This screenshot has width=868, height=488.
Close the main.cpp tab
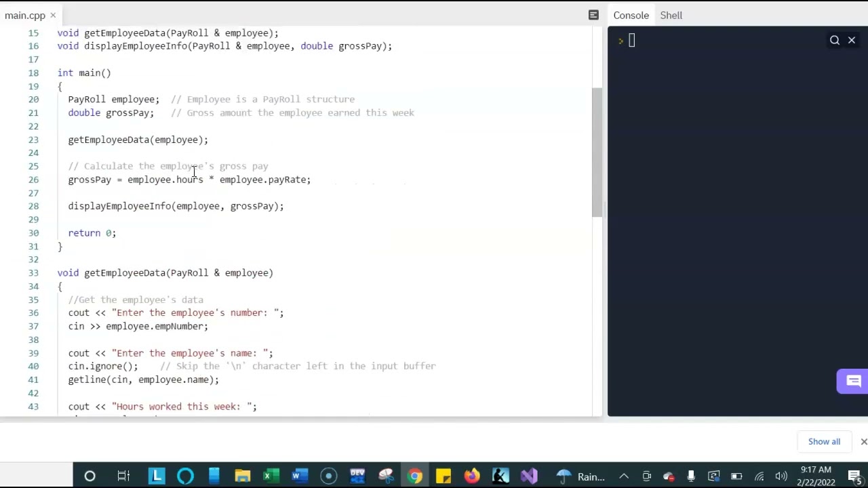point(53,15)
